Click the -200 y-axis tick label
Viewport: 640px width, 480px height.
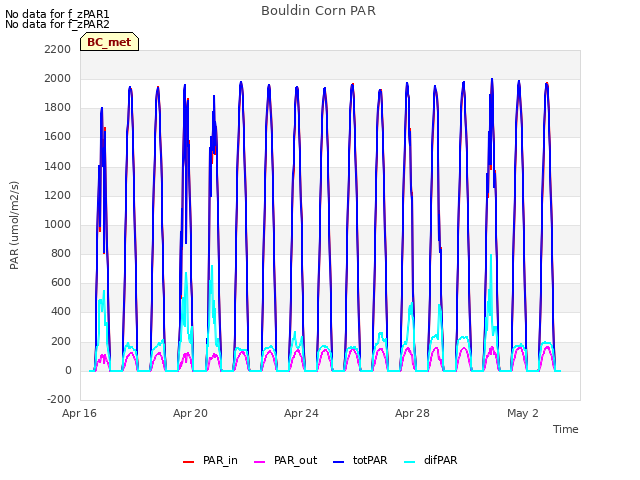tap(59, 399)
